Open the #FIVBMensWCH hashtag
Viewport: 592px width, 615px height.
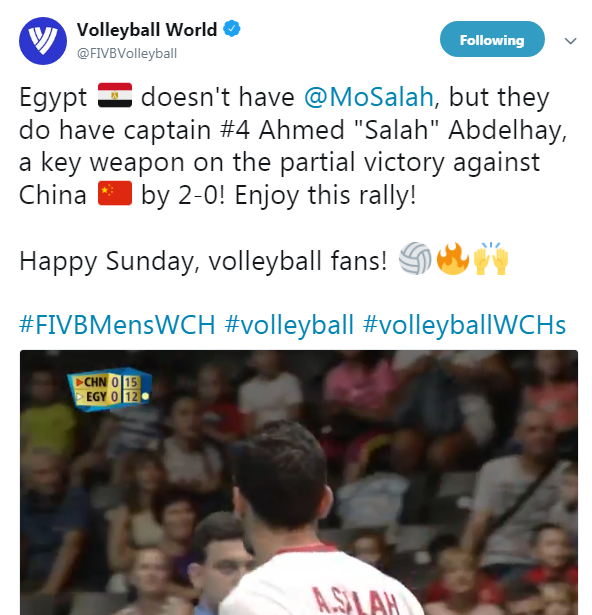[117, 325]
